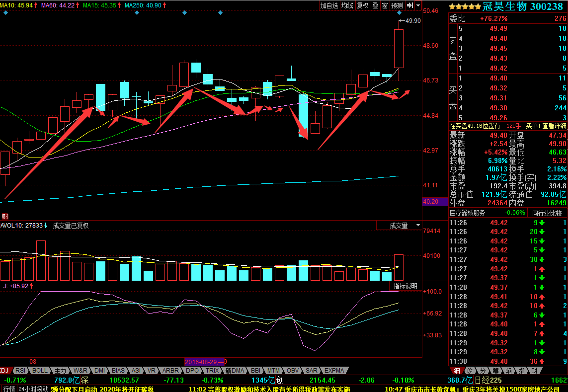Click the latest red volume bar
The width and height of the screenshot is (568, 392).
pos(399,268)
